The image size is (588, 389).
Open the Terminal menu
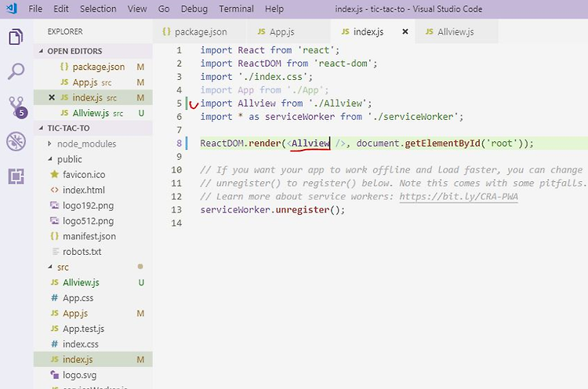[236, 9]
